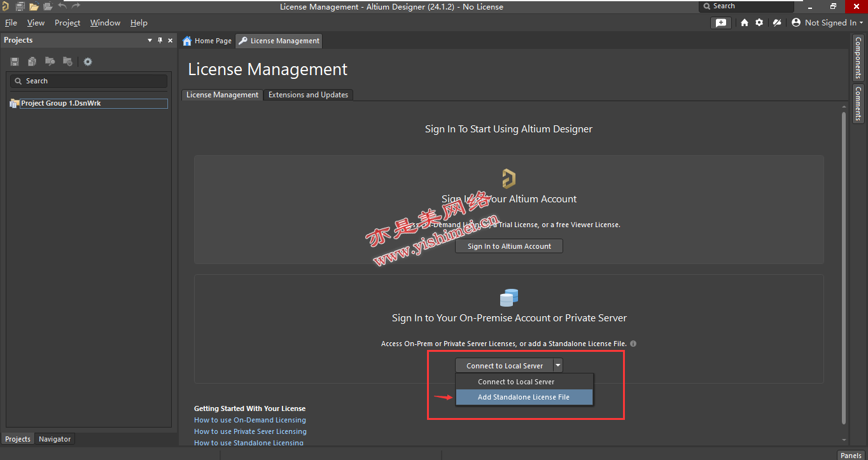This screenshot has height=460, width=868.
Task: Click the Redo arrow
Action: coord(76,6)
